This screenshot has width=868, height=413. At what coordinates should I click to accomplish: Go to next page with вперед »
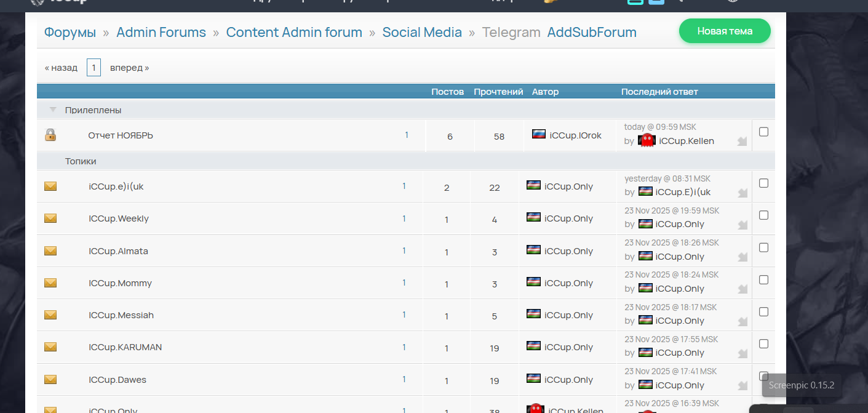tap(129, 68)
